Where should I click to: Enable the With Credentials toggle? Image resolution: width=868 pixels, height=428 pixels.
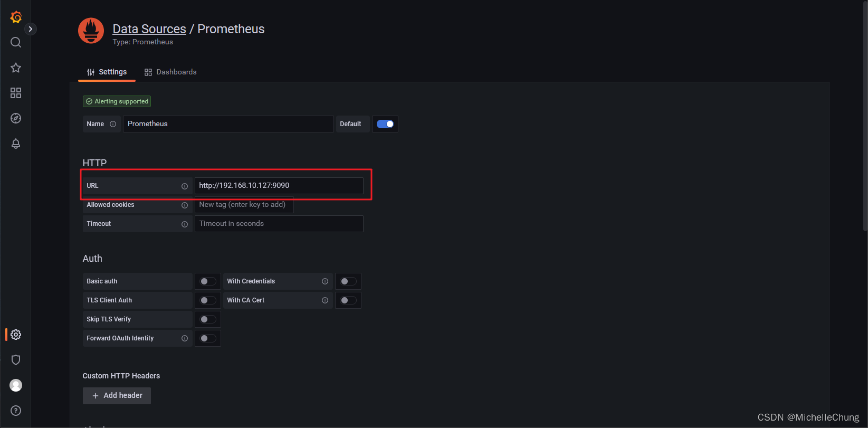coord(348,281)
